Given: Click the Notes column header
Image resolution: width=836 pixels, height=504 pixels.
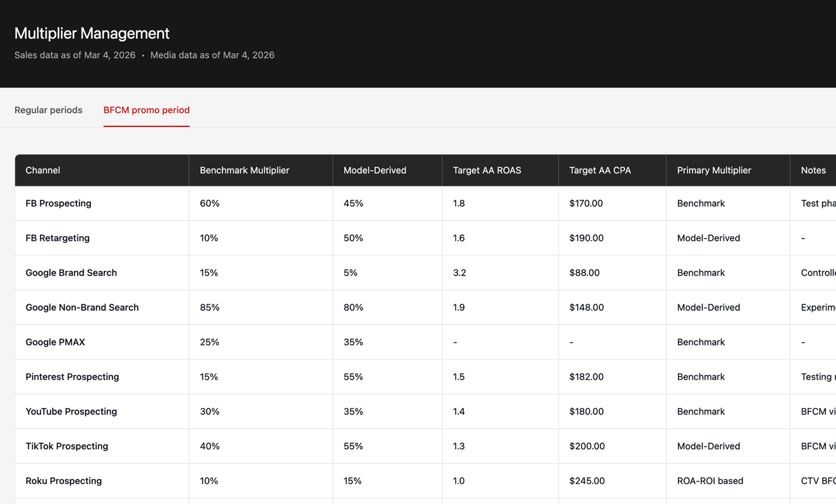Looking at the screenshot, I should pyautogui.click(x=813, y=170).
